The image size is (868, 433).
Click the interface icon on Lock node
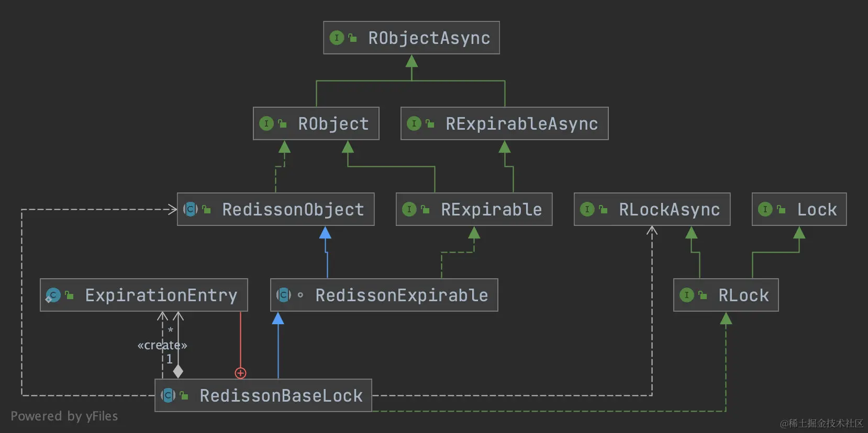click(x=765, y=209)
